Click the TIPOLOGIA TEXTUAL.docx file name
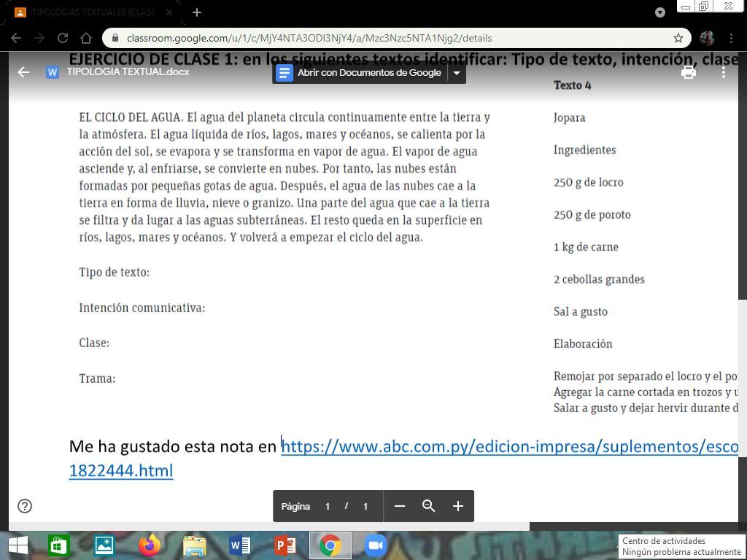747x560 pixels. [128, 72]
